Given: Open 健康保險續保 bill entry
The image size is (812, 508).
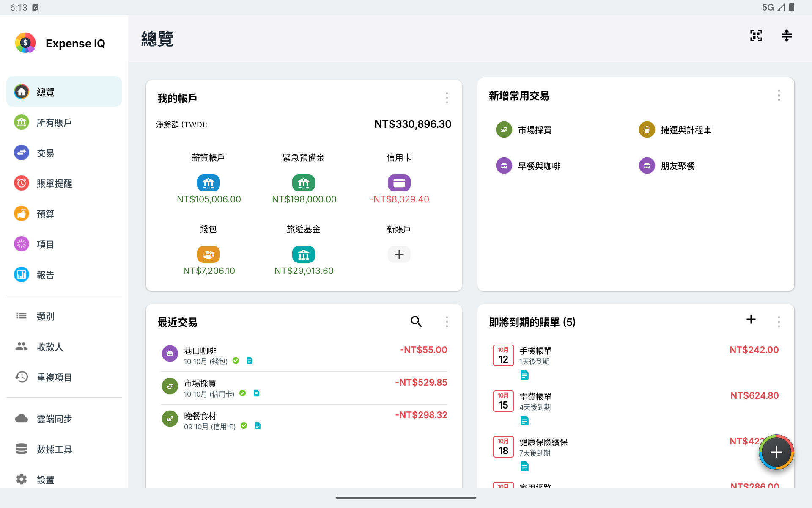Looking at the screenshot, I should pos(636,454).
